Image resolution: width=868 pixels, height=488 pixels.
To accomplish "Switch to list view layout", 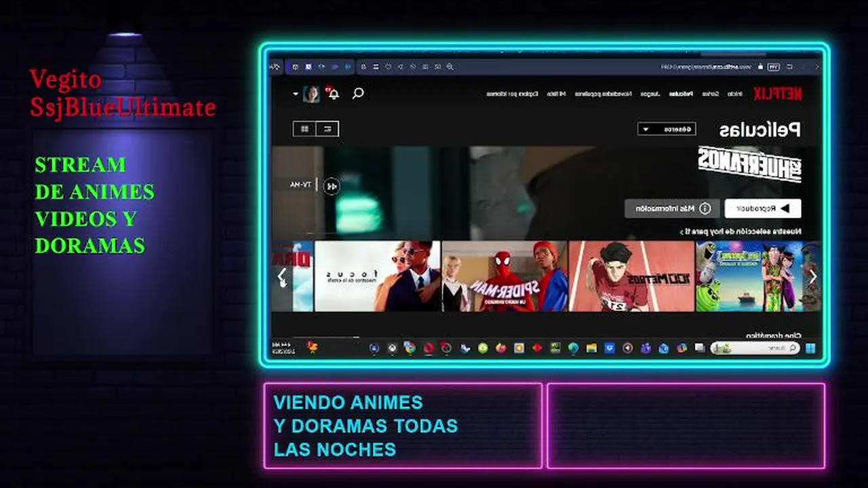I will 328,129.
